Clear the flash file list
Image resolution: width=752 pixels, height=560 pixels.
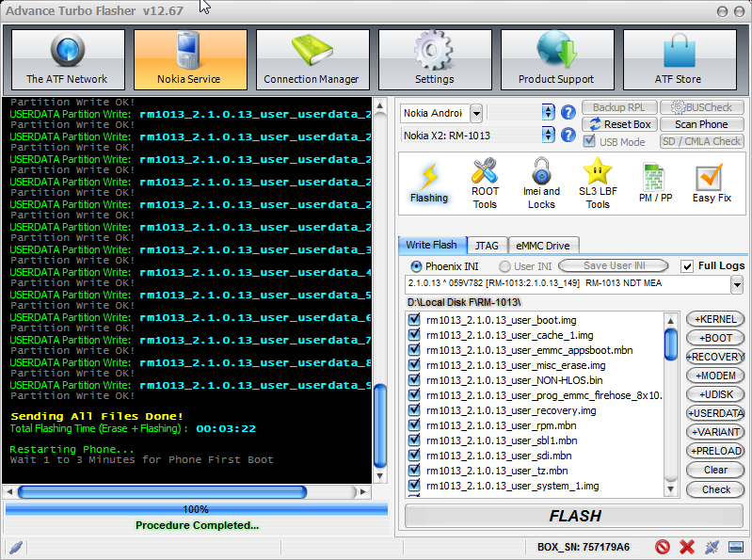(x=715, y=470)
